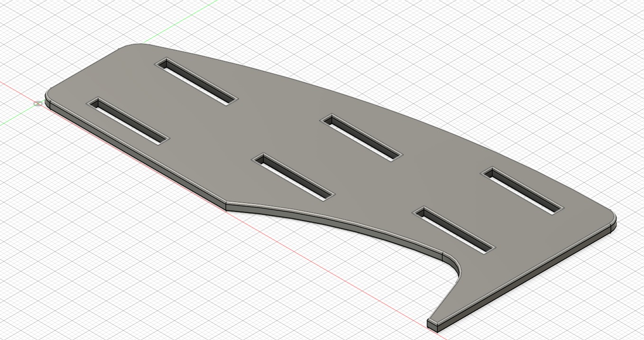Viewport: 644px width, 340px height.
Task: Click the origin point marker beside the plate
Action: [38, 103]
